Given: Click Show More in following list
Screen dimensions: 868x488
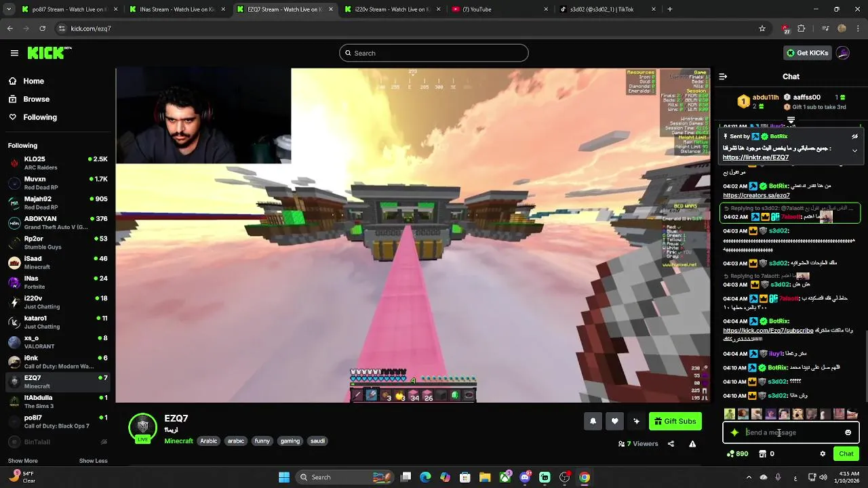Looking at the screenshot, I should (22, 461).
